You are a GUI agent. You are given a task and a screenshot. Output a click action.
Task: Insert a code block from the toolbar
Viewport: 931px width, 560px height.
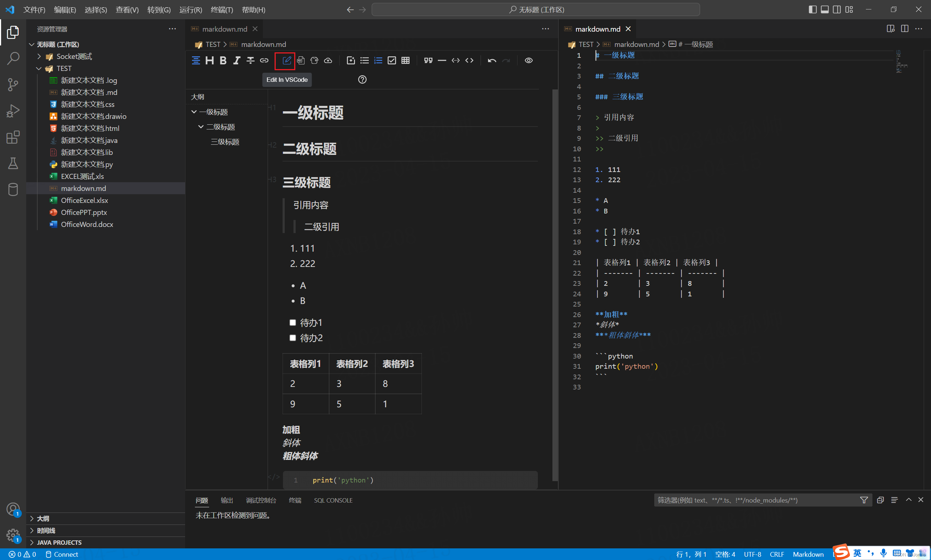(456, 60)
